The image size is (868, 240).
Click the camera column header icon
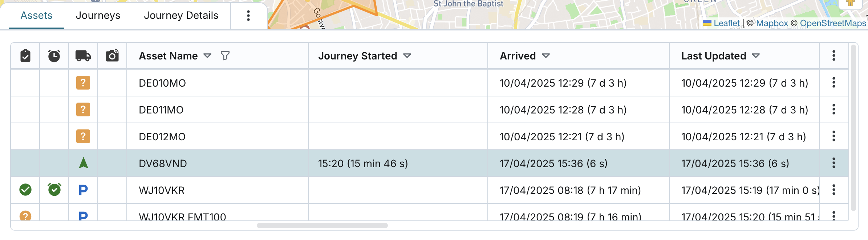click(x=112, y=56)
